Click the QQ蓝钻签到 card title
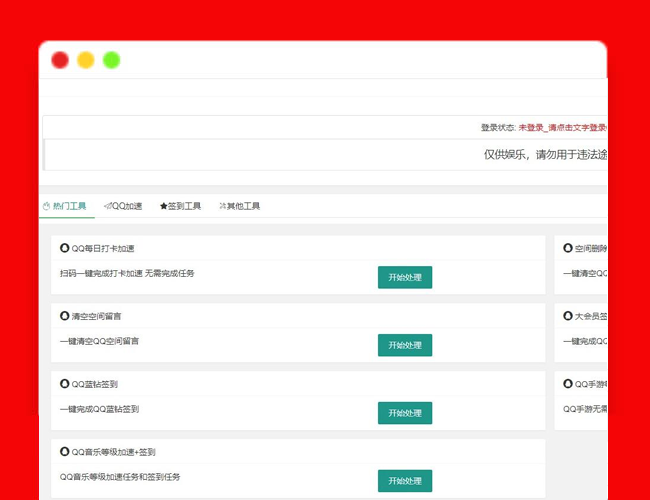 pos(95,384)
